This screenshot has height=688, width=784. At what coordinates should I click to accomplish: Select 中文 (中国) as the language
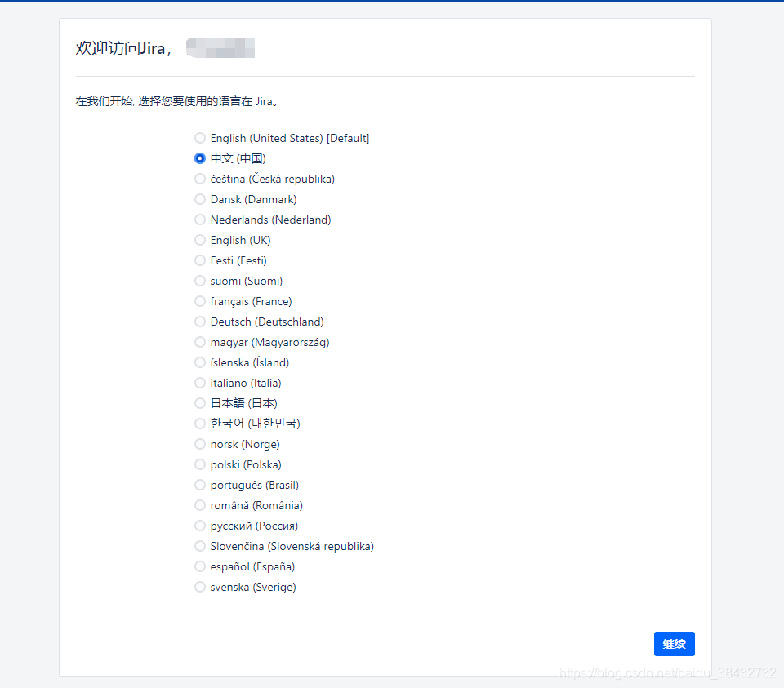point(200,158)
